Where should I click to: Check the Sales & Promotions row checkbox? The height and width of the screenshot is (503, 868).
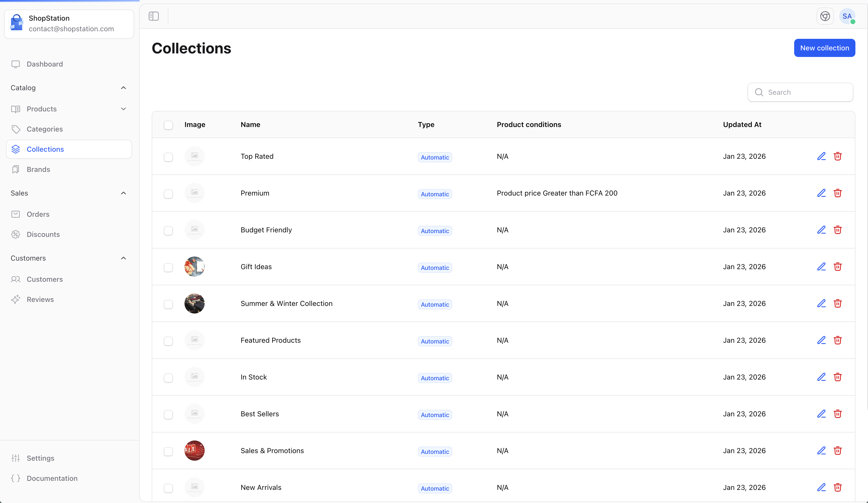click(x=168, y=452)
